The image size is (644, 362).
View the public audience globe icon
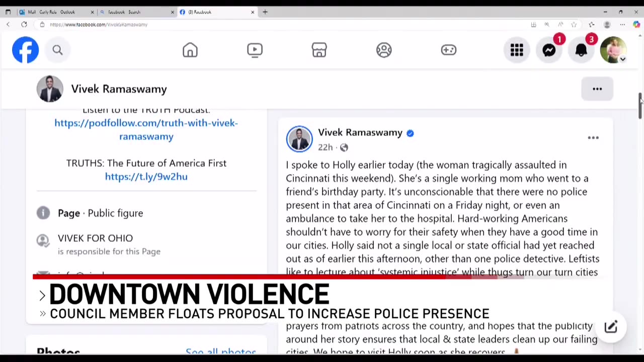[344, 147]
